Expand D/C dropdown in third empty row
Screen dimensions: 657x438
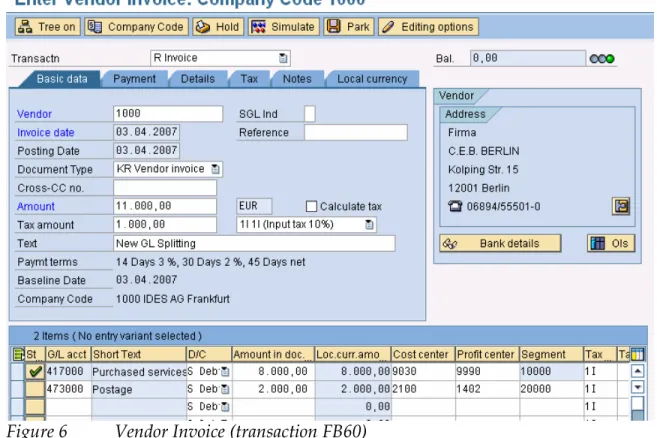click(x=225, y=406)
